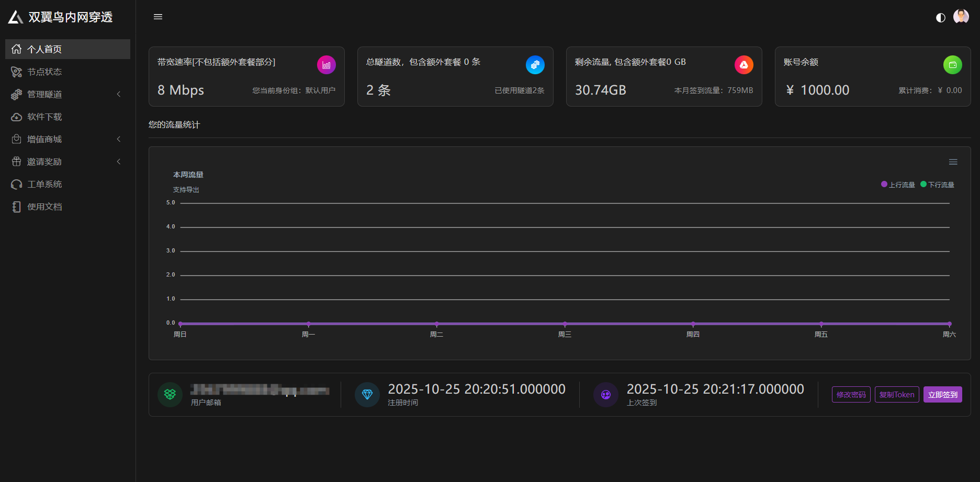Click the red remaining traffic icon
This screenshot has height=482, width=980.
click(744, 65)
